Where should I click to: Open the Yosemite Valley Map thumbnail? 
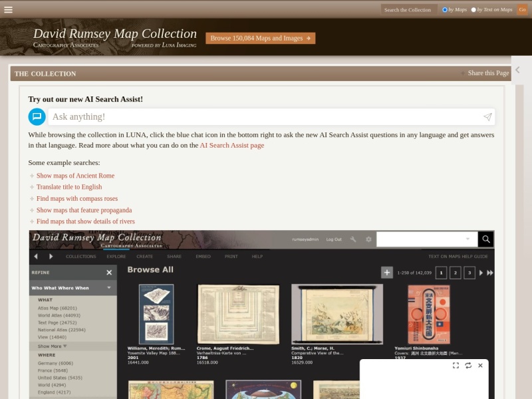pyautogui.click(x=156, y=314)
